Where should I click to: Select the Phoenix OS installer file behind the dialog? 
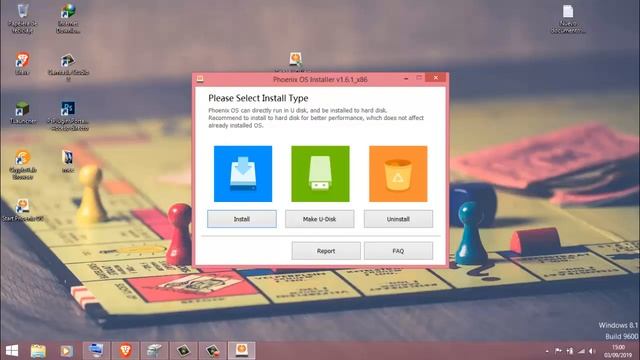[296, 60]
